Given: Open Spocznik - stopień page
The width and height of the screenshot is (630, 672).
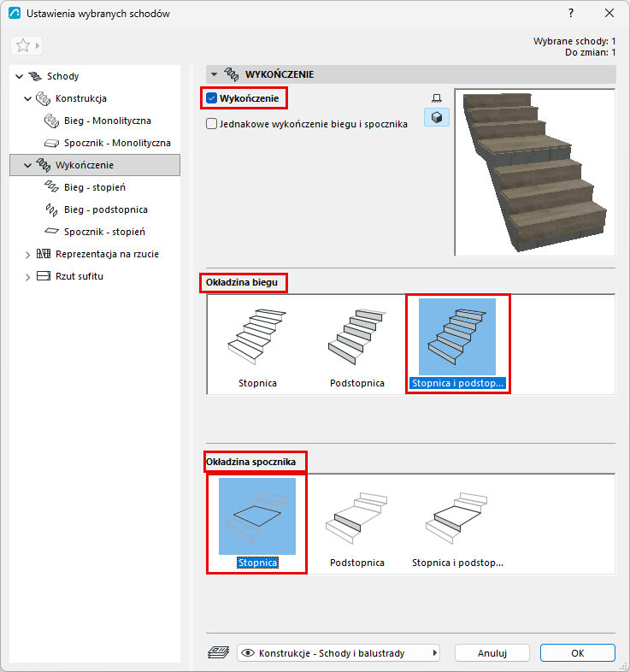Looking at the screenshot, I should [104, 233].
